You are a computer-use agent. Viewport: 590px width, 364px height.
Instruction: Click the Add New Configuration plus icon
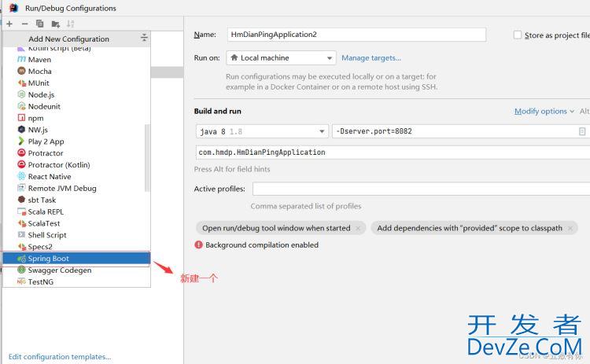pyautogui.click(x=9, y=24)
